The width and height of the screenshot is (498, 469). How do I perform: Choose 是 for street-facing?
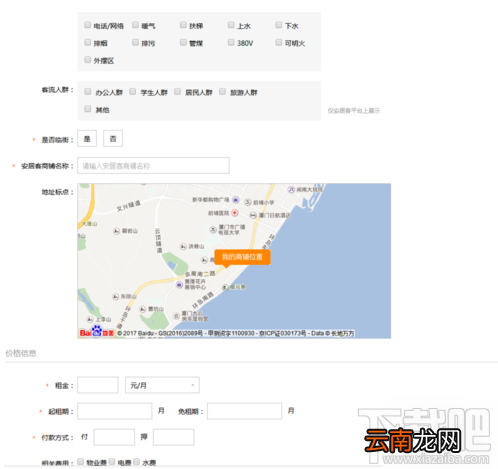(87, 139)
